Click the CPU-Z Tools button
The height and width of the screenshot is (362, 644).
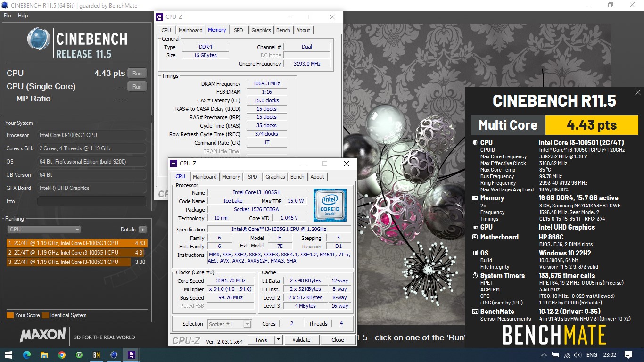pyautogui.click(x=261, y=340)
